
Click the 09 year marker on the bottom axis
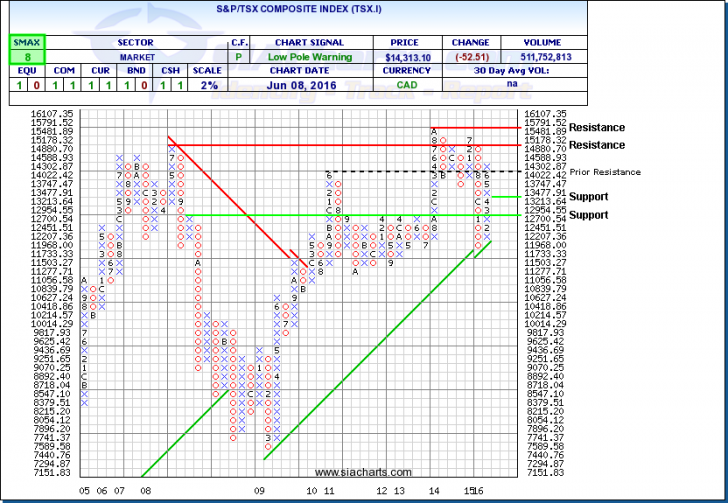point(259,491)
